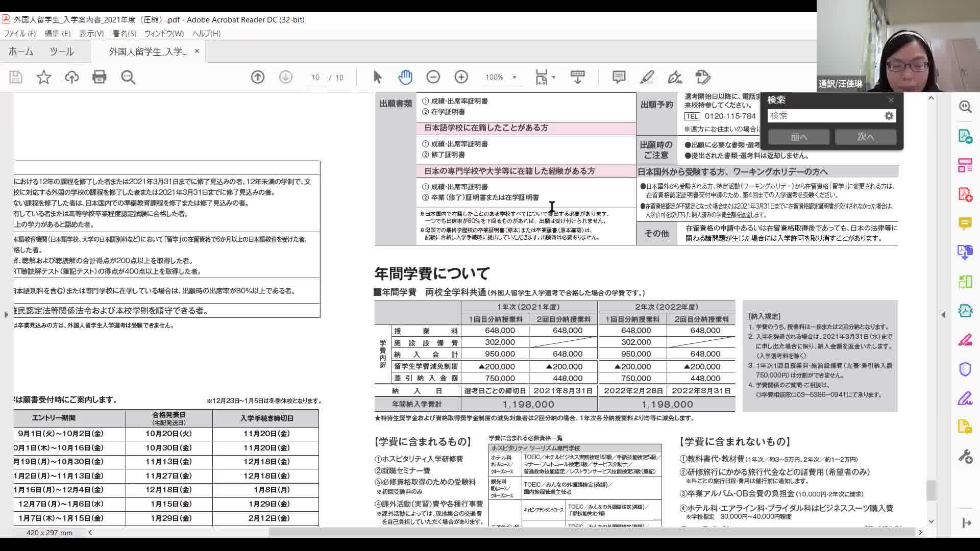Open the Fill & Sign pen sidebar tool
The image size is (980, 551).
965,398
